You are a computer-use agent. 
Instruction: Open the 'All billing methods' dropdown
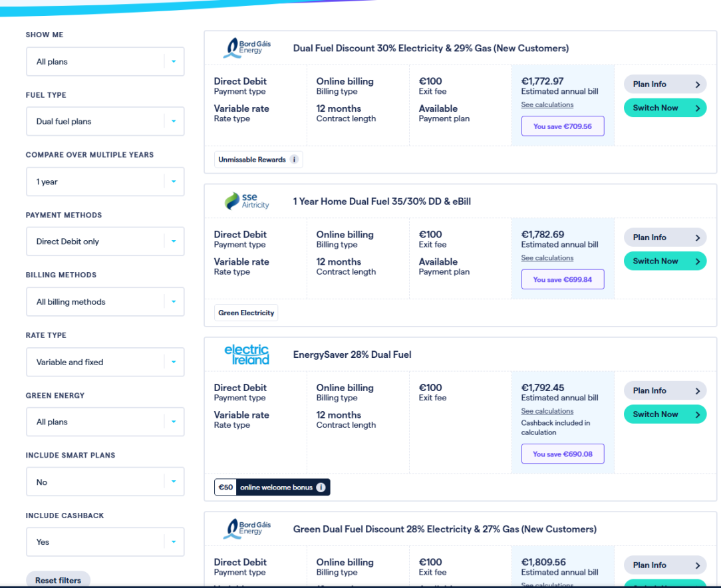tap(105, 301)
